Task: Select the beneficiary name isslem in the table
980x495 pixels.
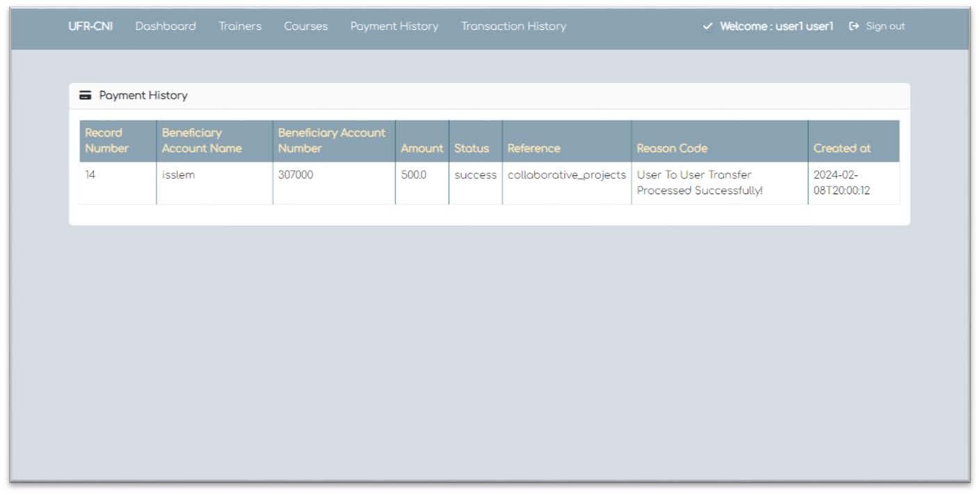Action: pyautogui.click(x=179, y=175)
